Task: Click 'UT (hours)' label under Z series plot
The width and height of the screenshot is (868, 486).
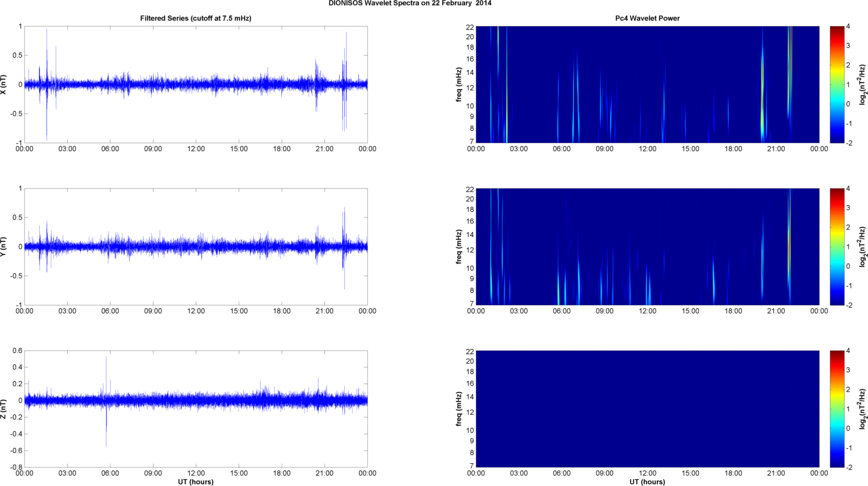Action: pos(196,482)
